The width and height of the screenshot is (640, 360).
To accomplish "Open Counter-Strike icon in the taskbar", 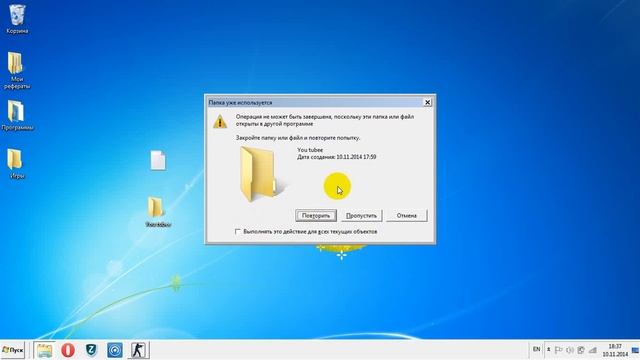I will [138, 350].
